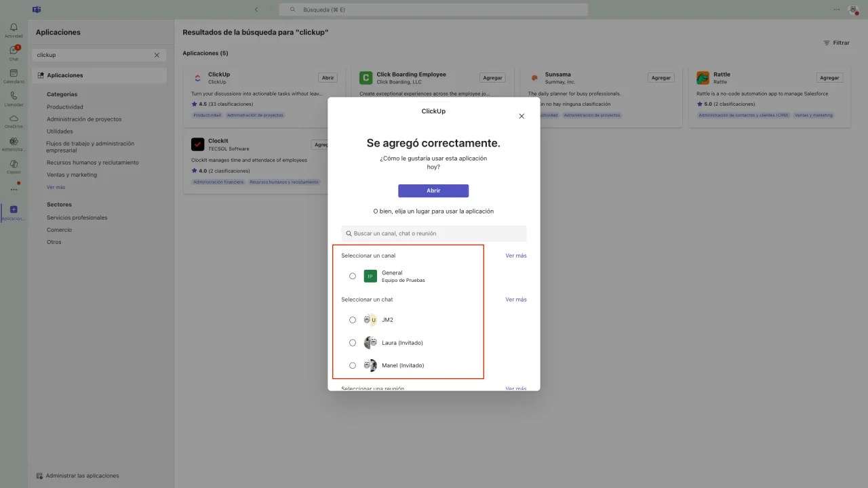This screenshot has height=488, width=868.
Task: Choose the JM2 chat option
Action: (353, 319)
